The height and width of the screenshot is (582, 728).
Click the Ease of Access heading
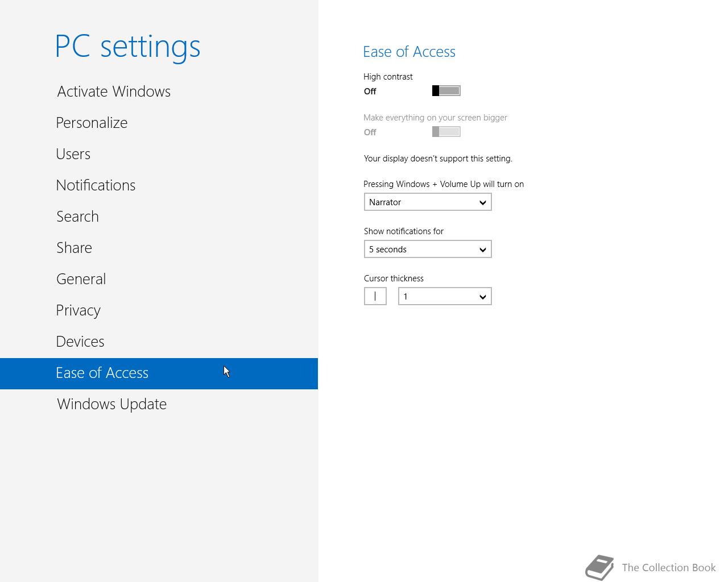pos(409,52)
